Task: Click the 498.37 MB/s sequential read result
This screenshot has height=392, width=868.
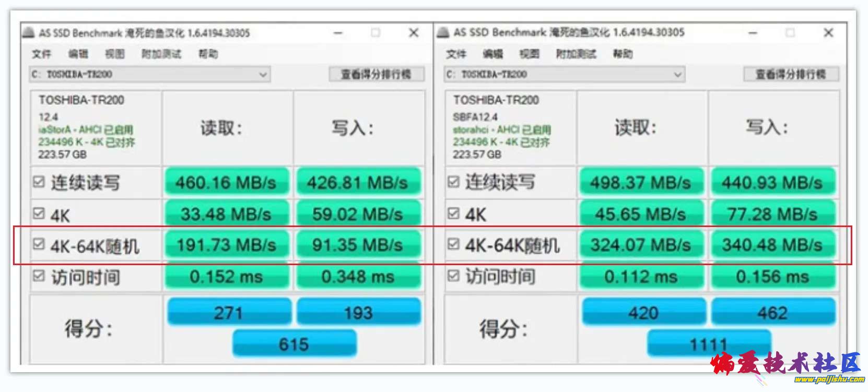Action: [641, 183]
